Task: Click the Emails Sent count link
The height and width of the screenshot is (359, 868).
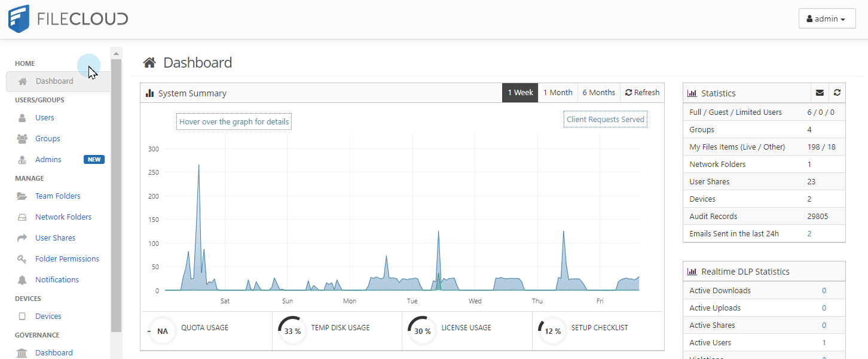Action: click(809, 234)
